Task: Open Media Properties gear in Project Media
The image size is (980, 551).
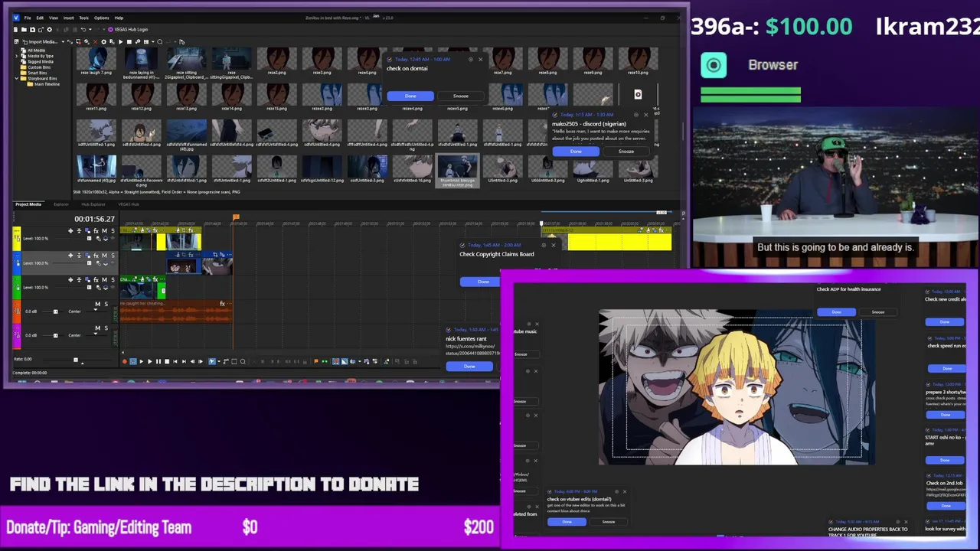Action: pos(103,41)
